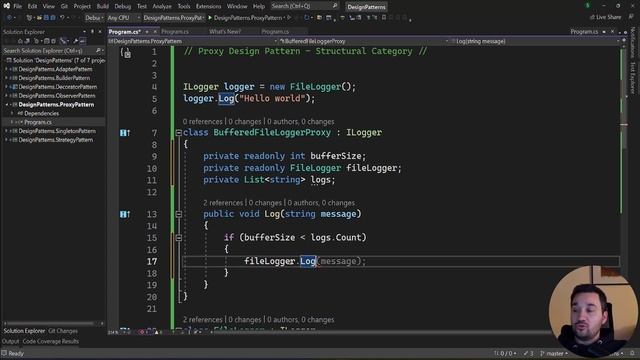The width and height of the screenshot is (640, 360).
Task: Collapse the if block outline on line 15
Action: (x=178, y=238)
